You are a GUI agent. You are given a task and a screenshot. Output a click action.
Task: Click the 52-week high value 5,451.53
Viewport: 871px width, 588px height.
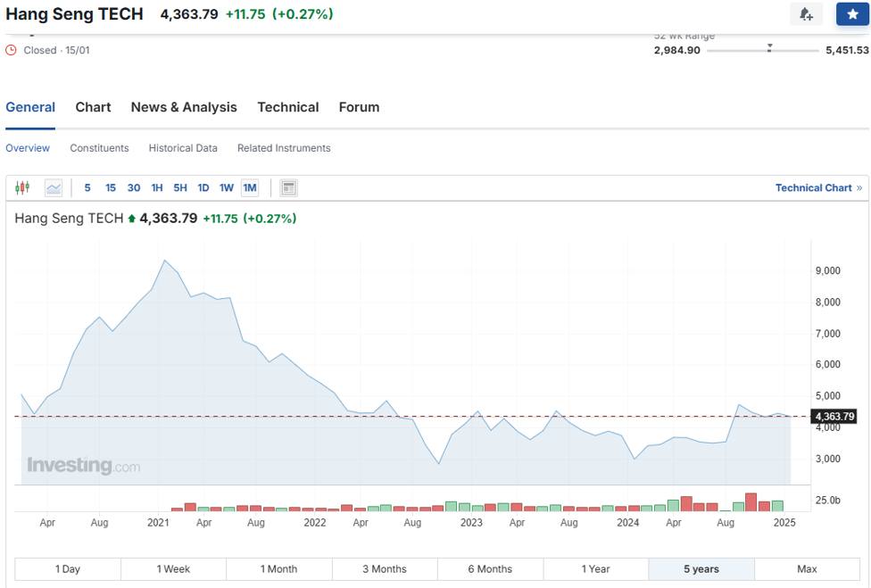click(x=847, y=50)
